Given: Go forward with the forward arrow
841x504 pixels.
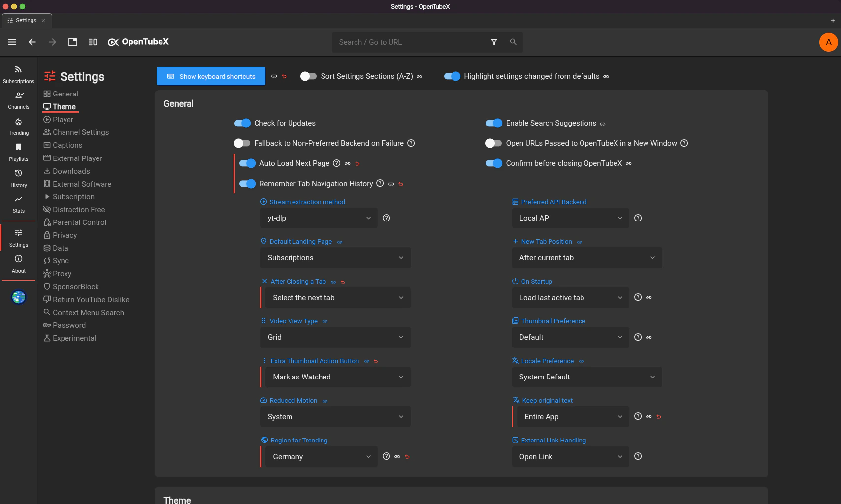Looking at the screenshot, I should click(52, 42).
